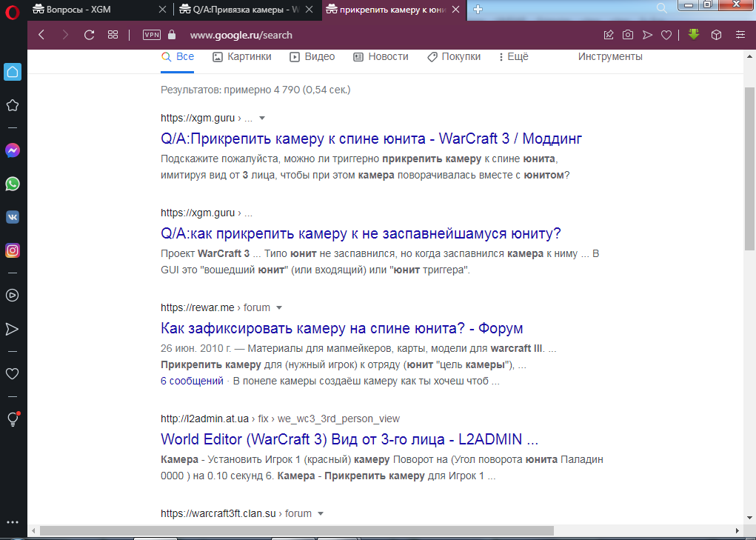Open Opera home start page icon

pyautogui.click(x=13, y=72)
